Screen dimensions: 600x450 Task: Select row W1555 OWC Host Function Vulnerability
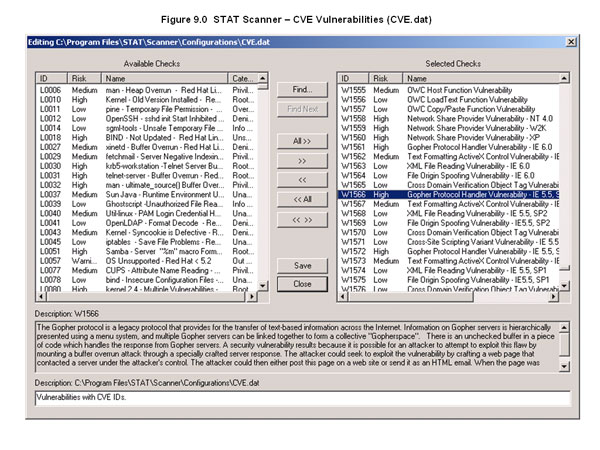tap(448, 90)
